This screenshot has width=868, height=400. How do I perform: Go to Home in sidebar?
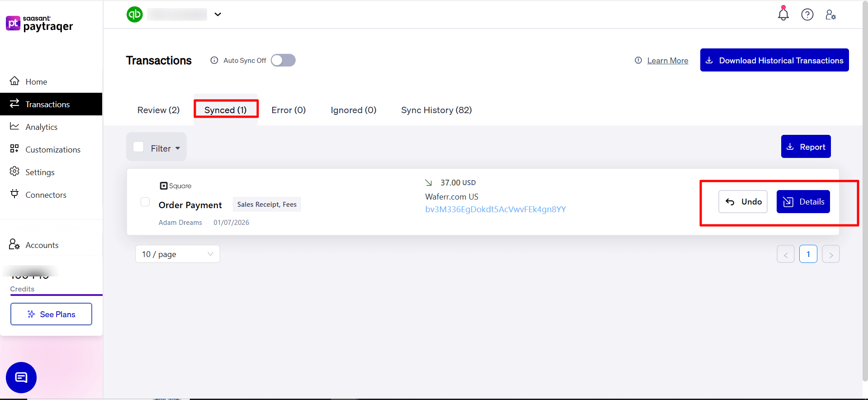[x=51, y=81]
